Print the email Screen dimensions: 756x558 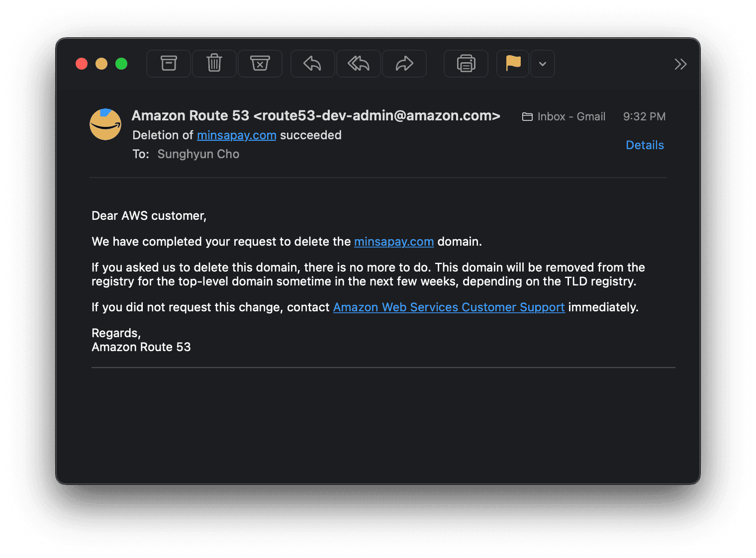coord(466,64)
